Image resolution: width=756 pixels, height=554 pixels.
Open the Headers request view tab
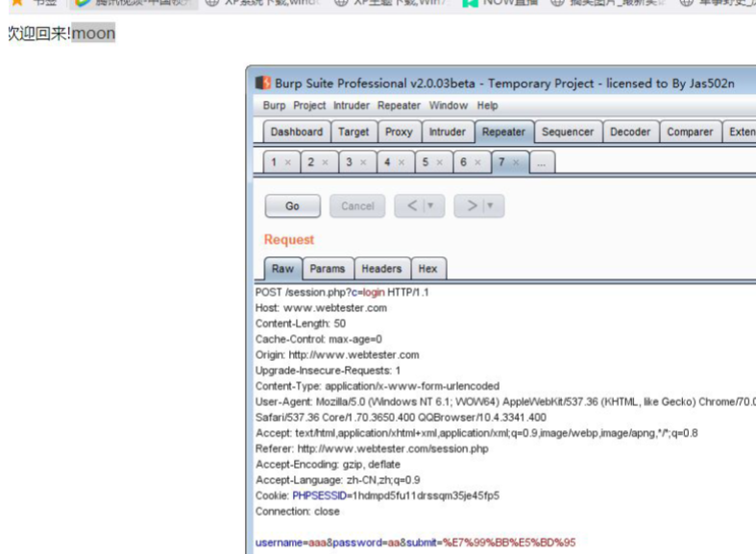coord(381,270)
